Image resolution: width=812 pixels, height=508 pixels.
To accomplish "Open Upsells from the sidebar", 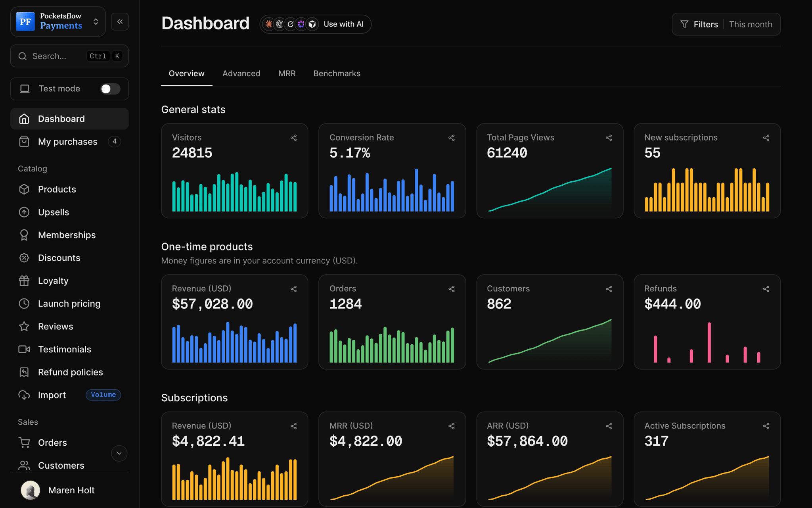I will tap(69, 212).
